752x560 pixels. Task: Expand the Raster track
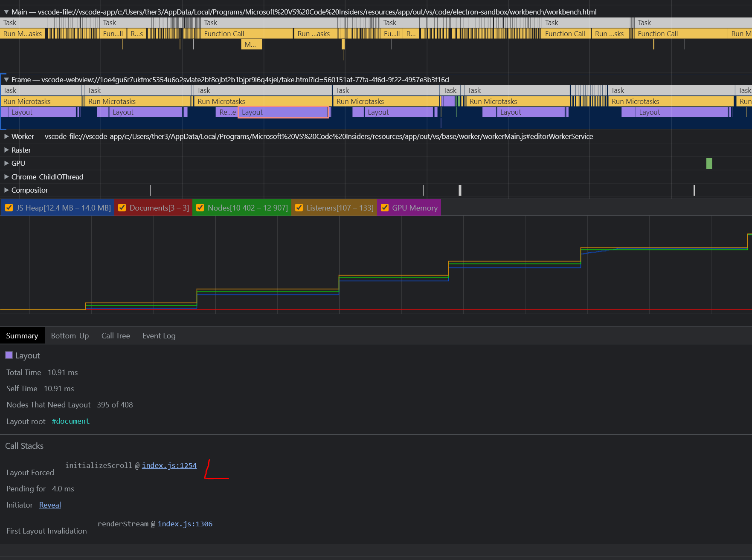pyautogui.click(x=6, y=150)
